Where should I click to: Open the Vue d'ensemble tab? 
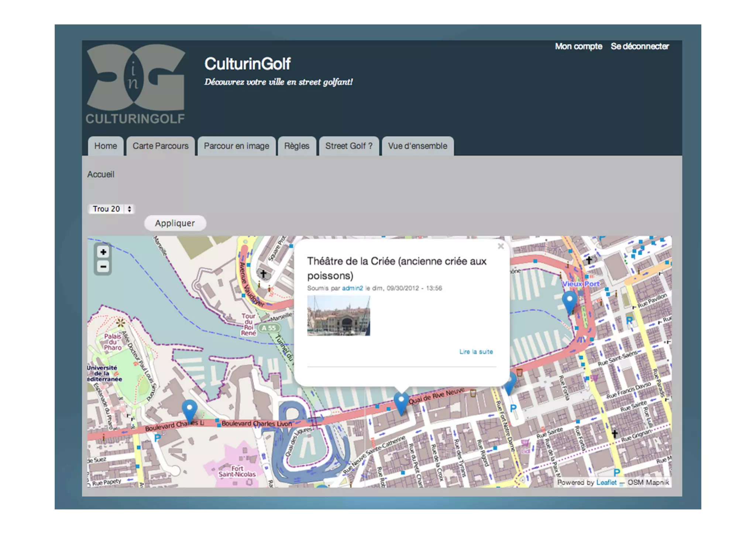click(x=417, y=146)
